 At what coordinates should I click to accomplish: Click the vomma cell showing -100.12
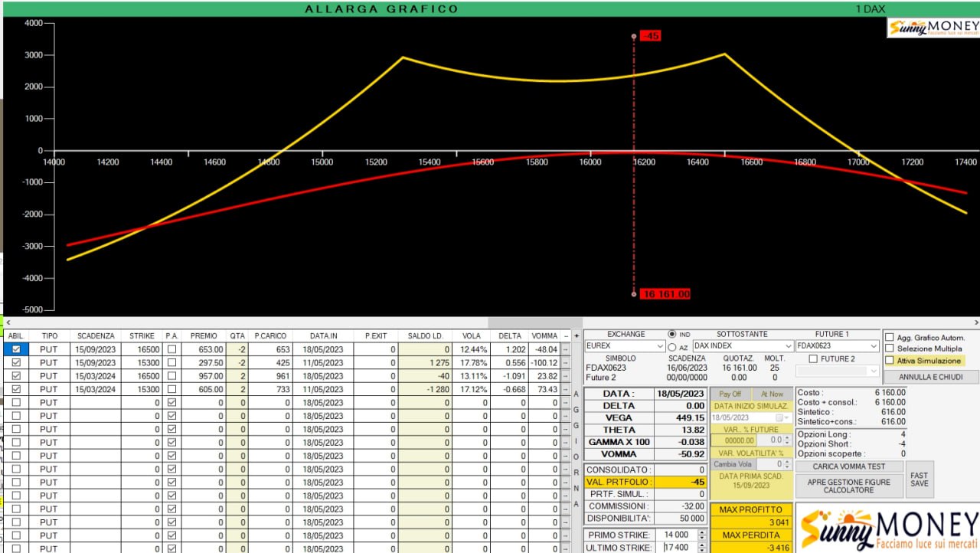(544, 363)
